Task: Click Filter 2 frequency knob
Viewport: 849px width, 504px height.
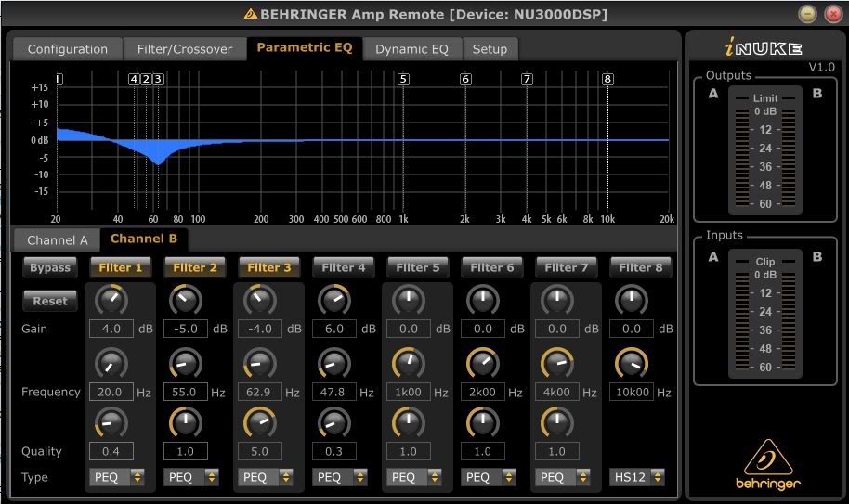Action: (185, 363)
